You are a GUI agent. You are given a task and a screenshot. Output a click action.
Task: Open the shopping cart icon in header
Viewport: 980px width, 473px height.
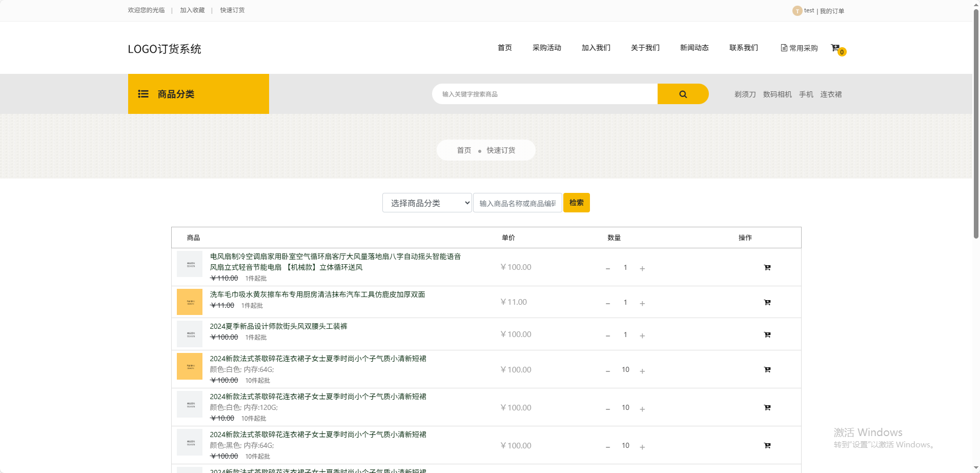pyautogui.click(x=836, y=48)
